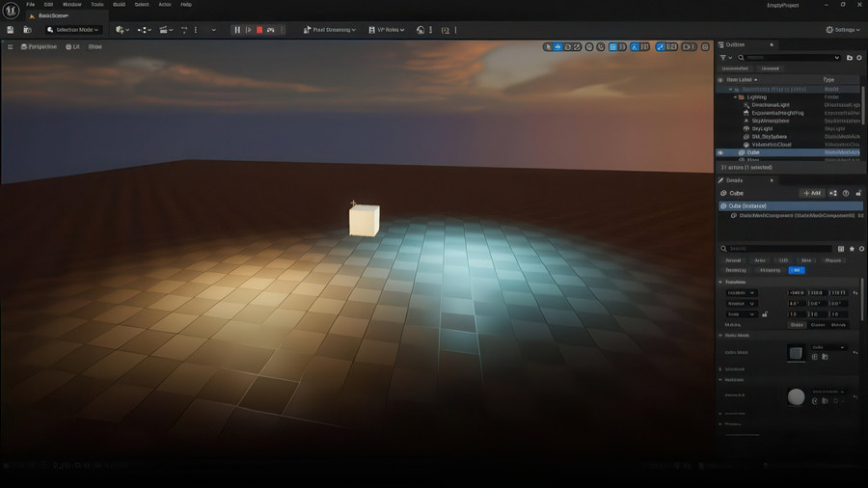
Task: Open the Rotation type dropdown
Action: pyautogui.click(x=742, y=304)
